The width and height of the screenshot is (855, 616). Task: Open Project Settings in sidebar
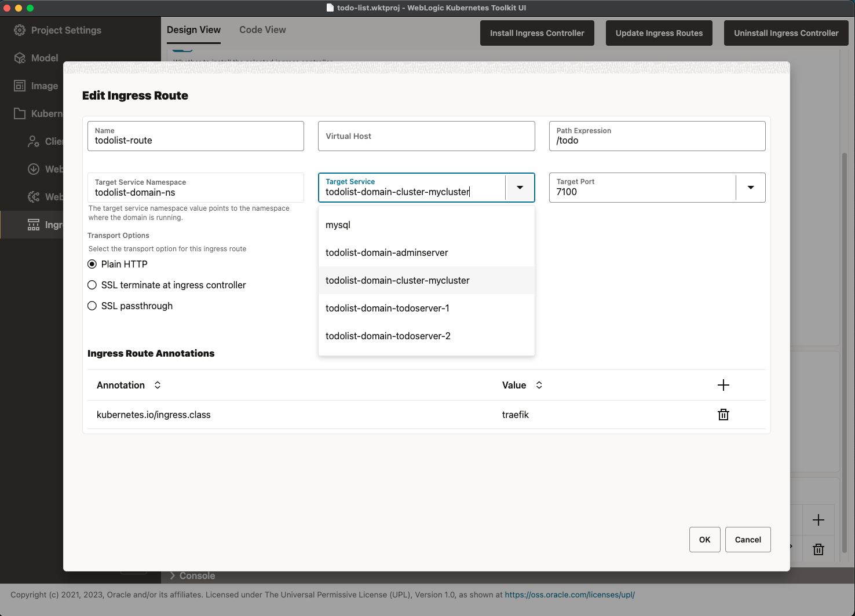66,30
